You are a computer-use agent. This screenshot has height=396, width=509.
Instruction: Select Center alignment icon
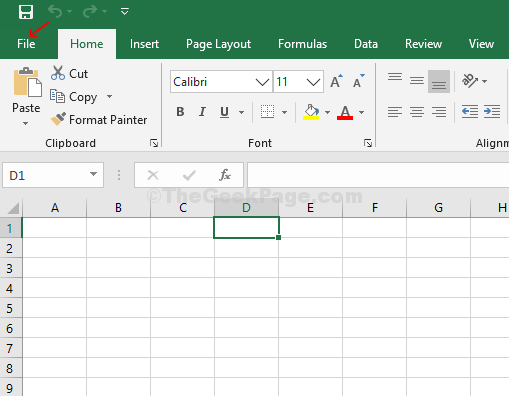[417, 112]
